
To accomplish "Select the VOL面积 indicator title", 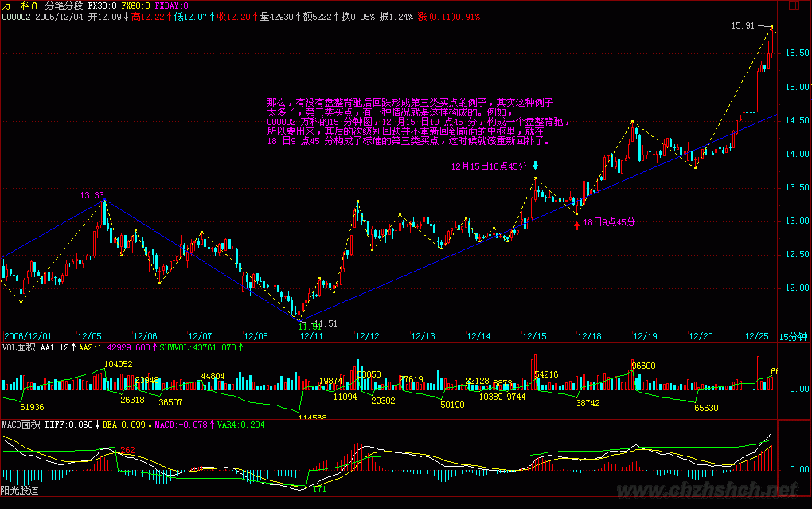I will 19,347.
